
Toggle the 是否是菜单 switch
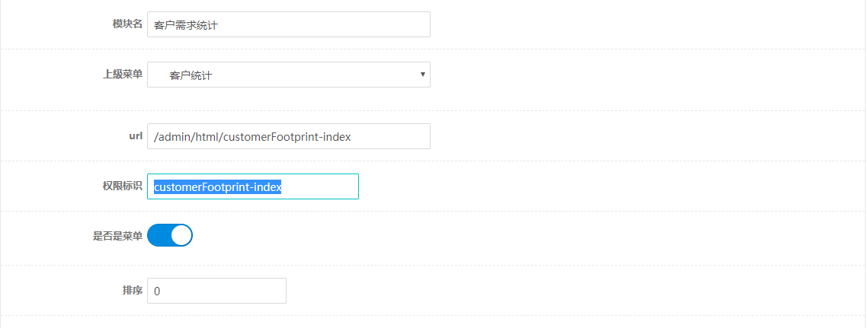click(170, 235)
